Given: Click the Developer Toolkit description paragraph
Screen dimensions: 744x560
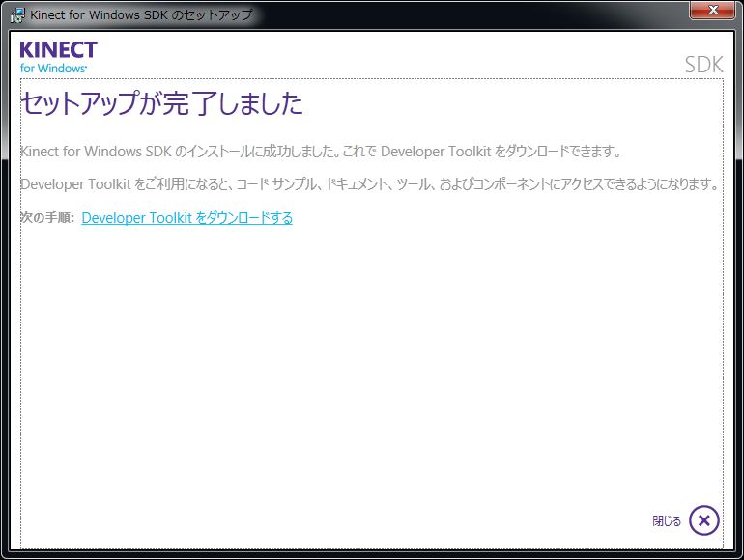Looking at the screenshot, I should (x=371, y=184).
